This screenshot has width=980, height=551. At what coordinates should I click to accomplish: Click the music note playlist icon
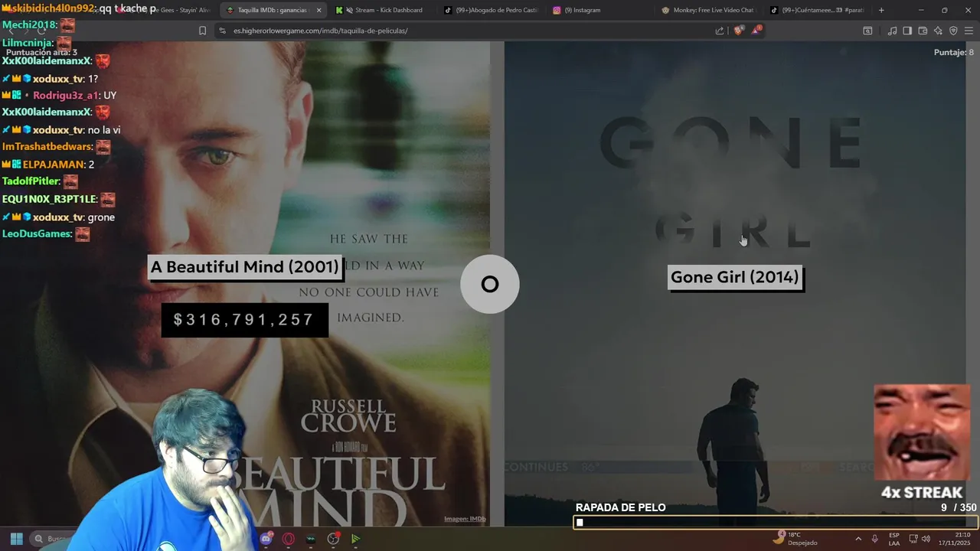pos(892,31)
